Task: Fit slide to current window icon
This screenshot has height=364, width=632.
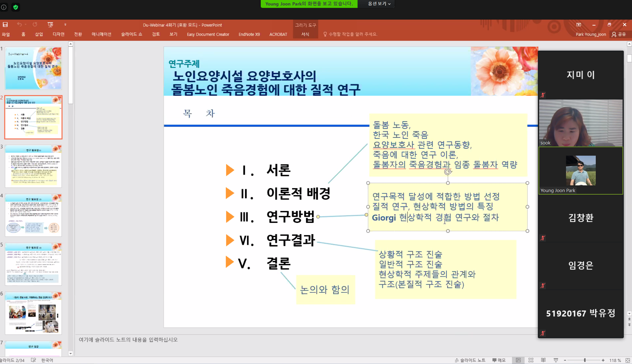Action: 628,360
